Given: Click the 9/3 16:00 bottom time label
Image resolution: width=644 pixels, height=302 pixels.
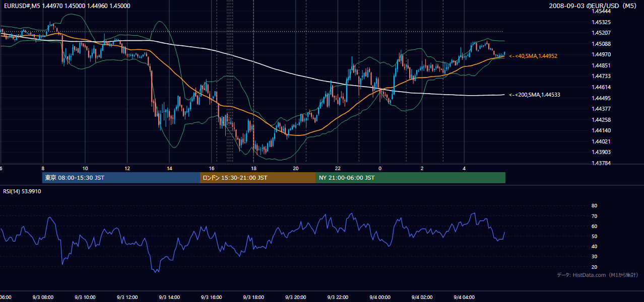Looking at the screenshot, I should click(x=212, y=297).
